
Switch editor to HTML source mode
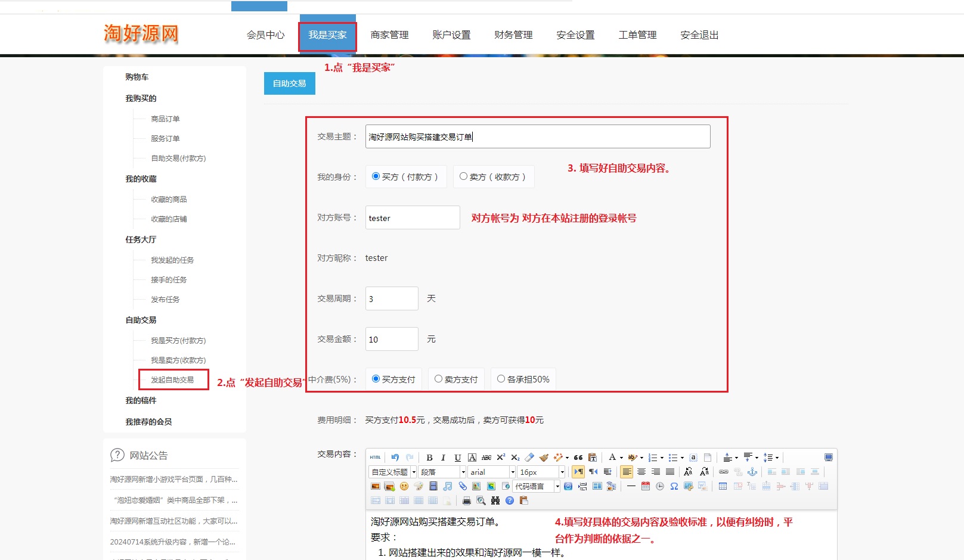(375, 458)
